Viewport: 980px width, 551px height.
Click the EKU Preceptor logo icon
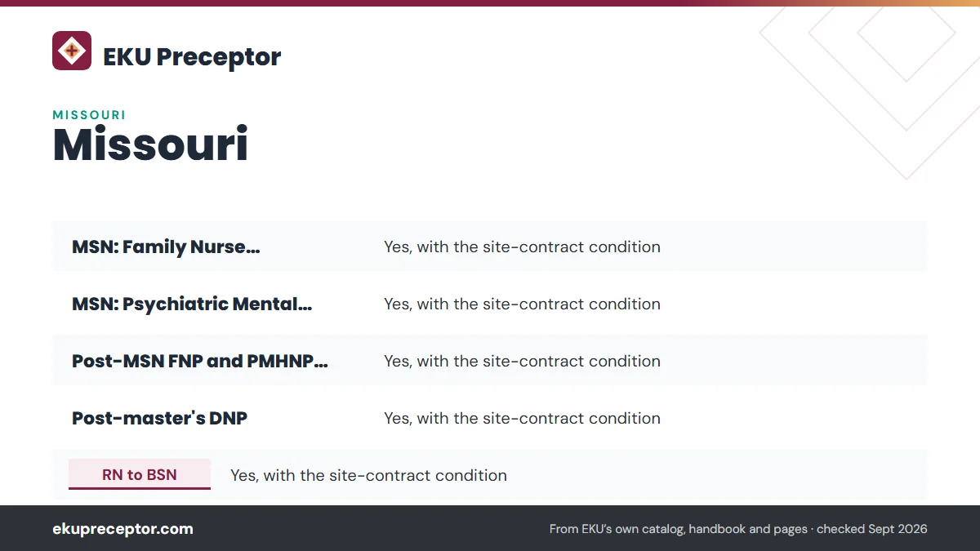coord(72,51)
